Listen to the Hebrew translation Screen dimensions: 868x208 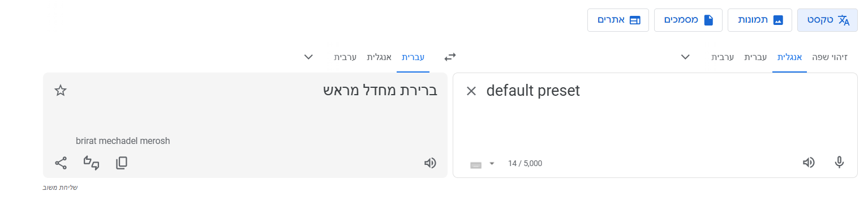(431, 163)
